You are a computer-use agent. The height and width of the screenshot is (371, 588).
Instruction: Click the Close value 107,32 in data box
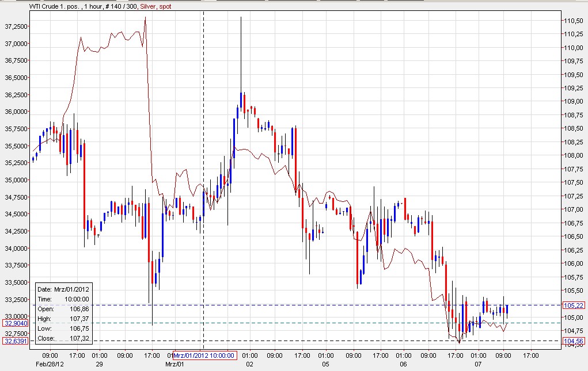pyautogui.click(x=78, y=339)
